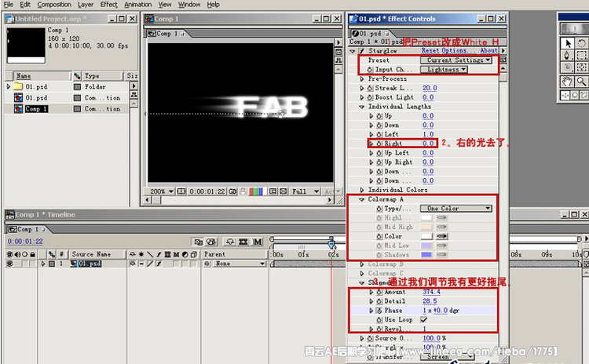
Task: Click the transparency grid icon in viewer
Action: tap(284, 191)
